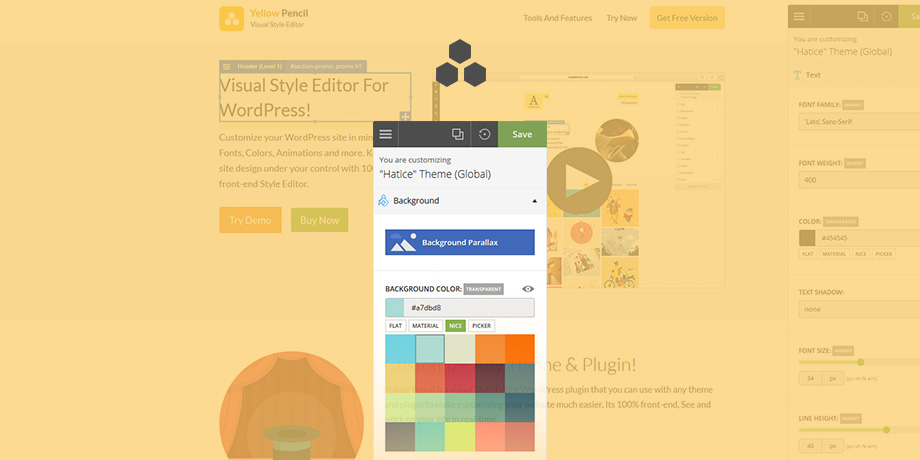
Task: Click the Try Demo button
Action: tap(250, 220)
